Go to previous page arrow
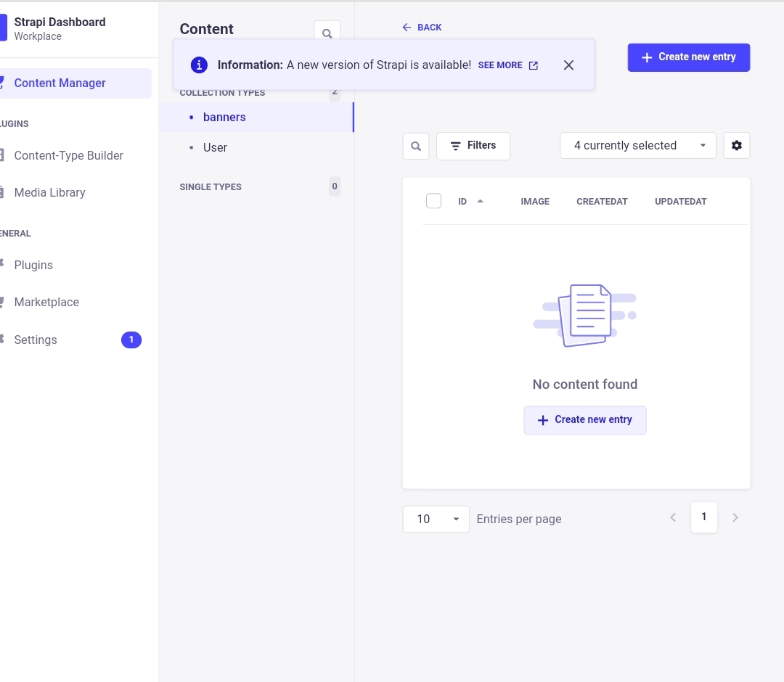Viewport: 784px width, 682px height. point(673,518)
